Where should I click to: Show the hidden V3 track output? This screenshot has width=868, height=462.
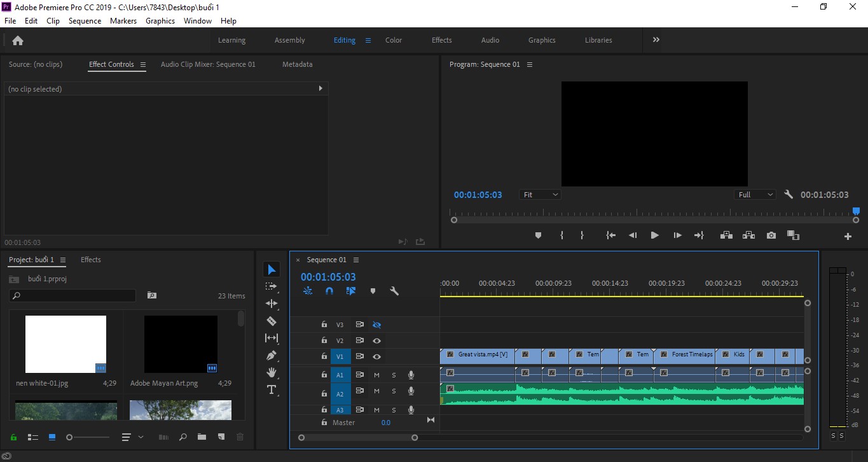376,325
